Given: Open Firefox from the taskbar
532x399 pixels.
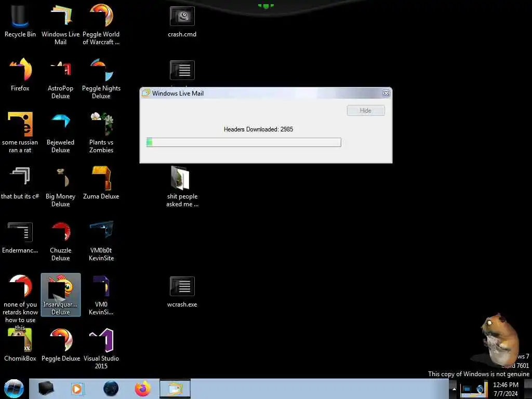Looking at the screenshot, I should pyautogui.click(x=143, y=389).
